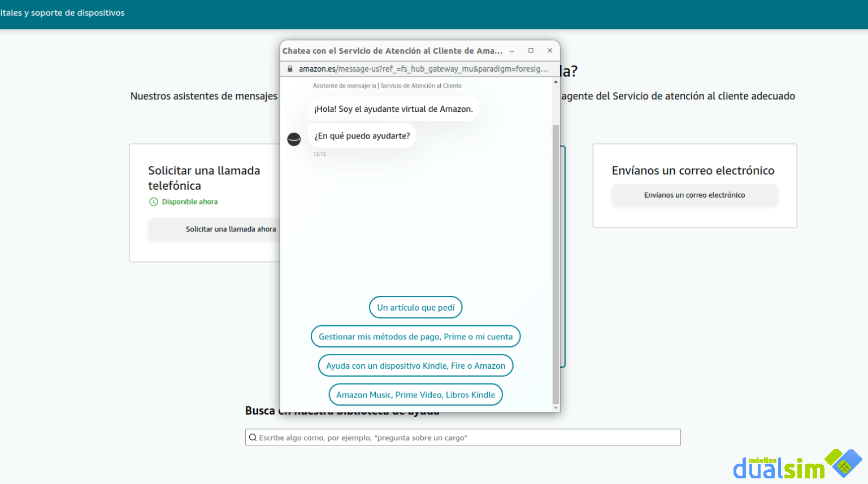Click the magnifying glass in the help search bar
Image resolution: width=868 pixels, height=484 pixels.
coord(253,437)
